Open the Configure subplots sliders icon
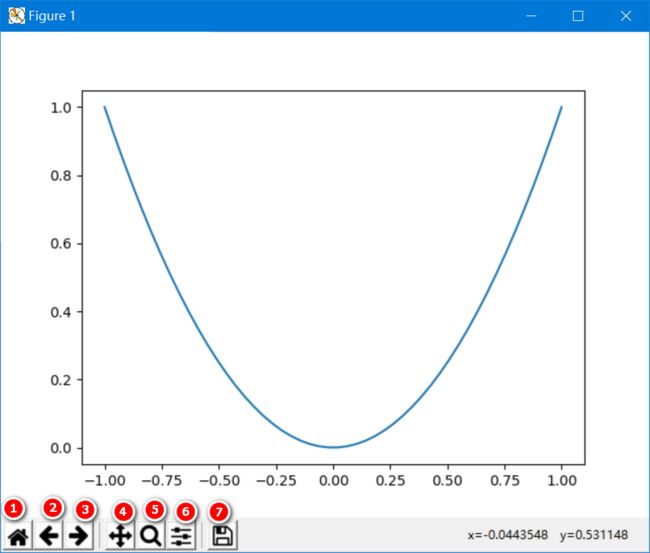Viewport: 650px width, 553px height. point(181,536)
